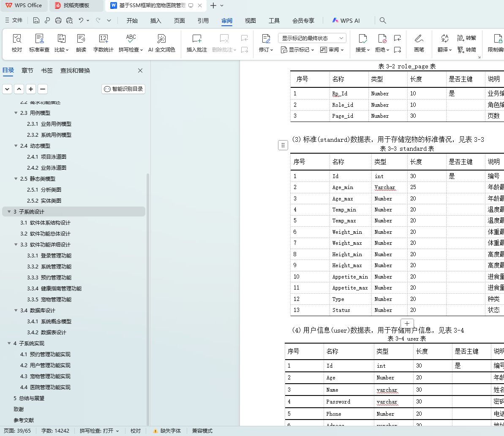
Task: Open the 审阅 reviewing pane dropdown
Action: [332, 50]
